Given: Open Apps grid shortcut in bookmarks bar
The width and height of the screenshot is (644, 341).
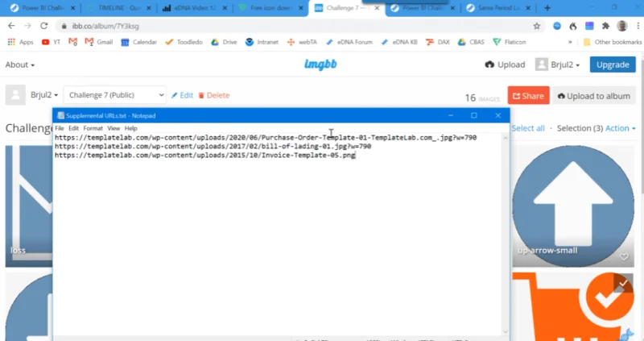Looking at the screenshot, I should tap(20, 42).
